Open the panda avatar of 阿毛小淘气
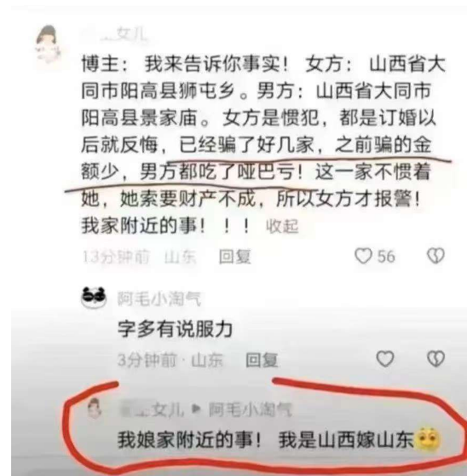This screenshot has width=467, height=476. [94, 298]
